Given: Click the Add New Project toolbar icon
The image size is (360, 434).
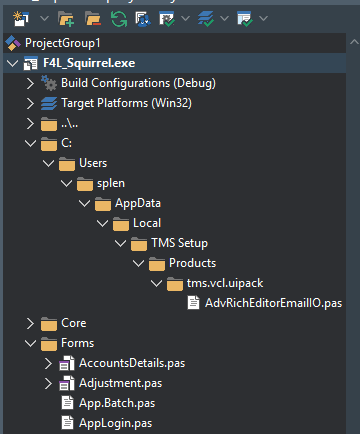Looking at the screenshot, I should click(21, 18).
